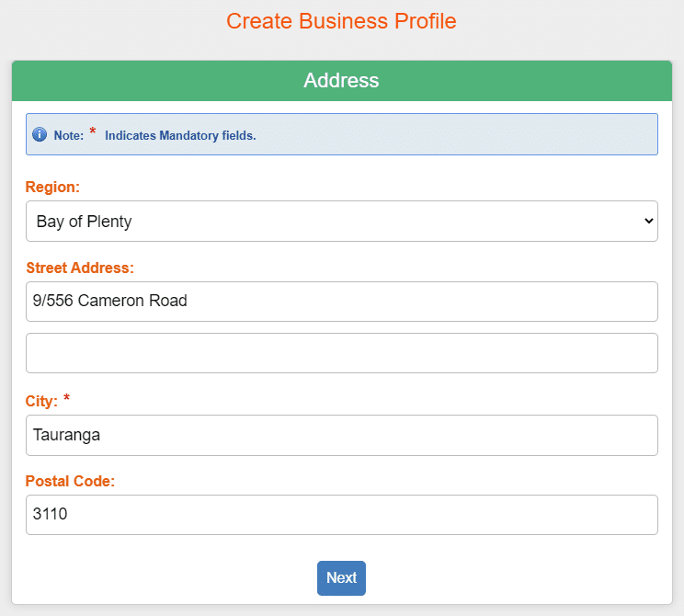Click the Street Address label

coord(80,268)
